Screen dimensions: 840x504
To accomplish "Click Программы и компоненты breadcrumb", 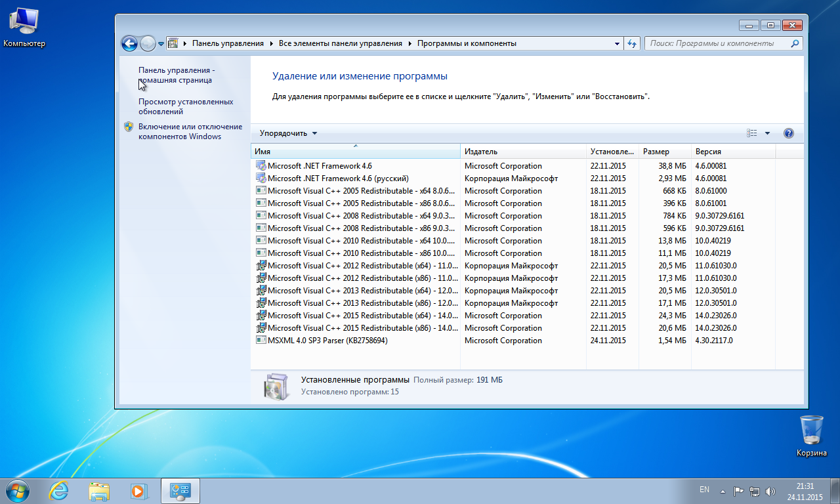I will (467, 43).
